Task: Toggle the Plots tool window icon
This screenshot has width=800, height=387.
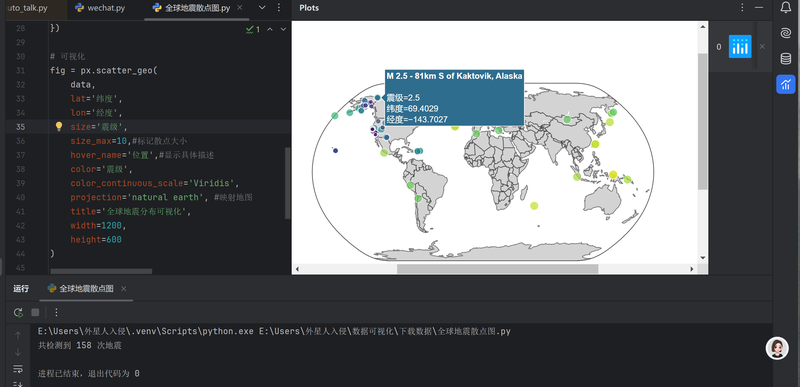Action: click(786, 84)
